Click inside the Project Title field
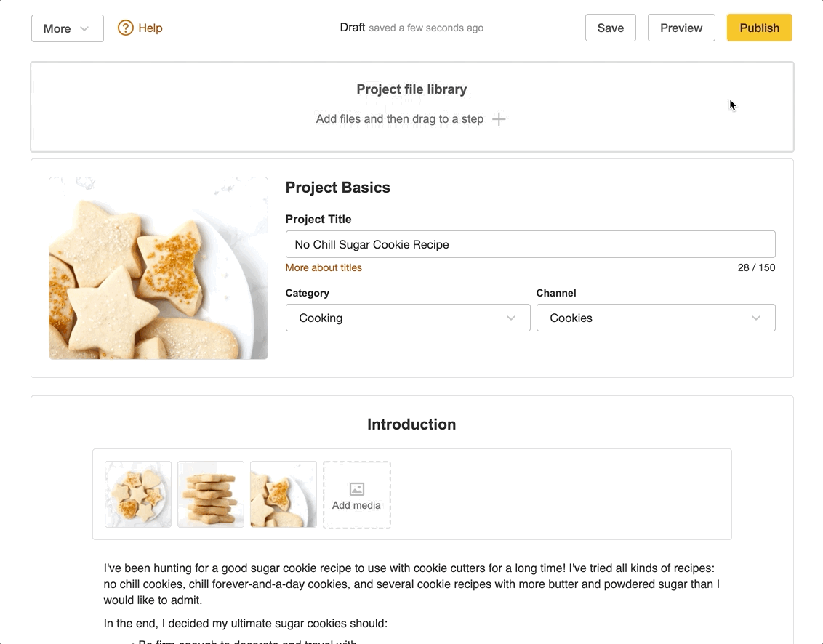This screenshot has width=823, height=644. pos(530,244)
